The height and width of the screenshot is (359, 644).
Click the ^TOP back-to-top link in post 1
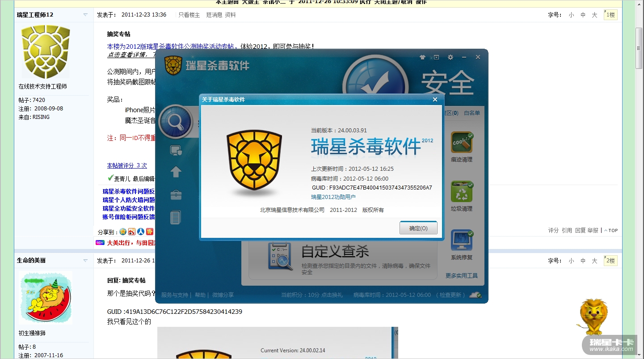pyautogui.click(x=611, y=231)
